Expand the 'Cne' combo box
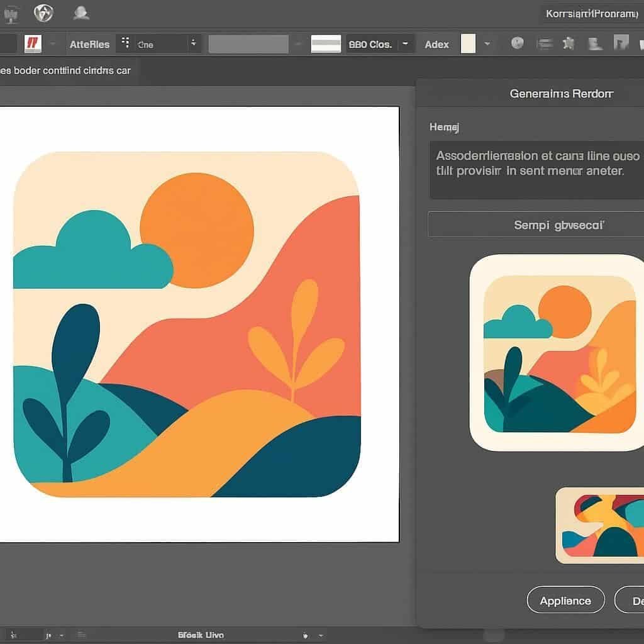The height and width of the screenshot is (644, 644). coord(194,43)
